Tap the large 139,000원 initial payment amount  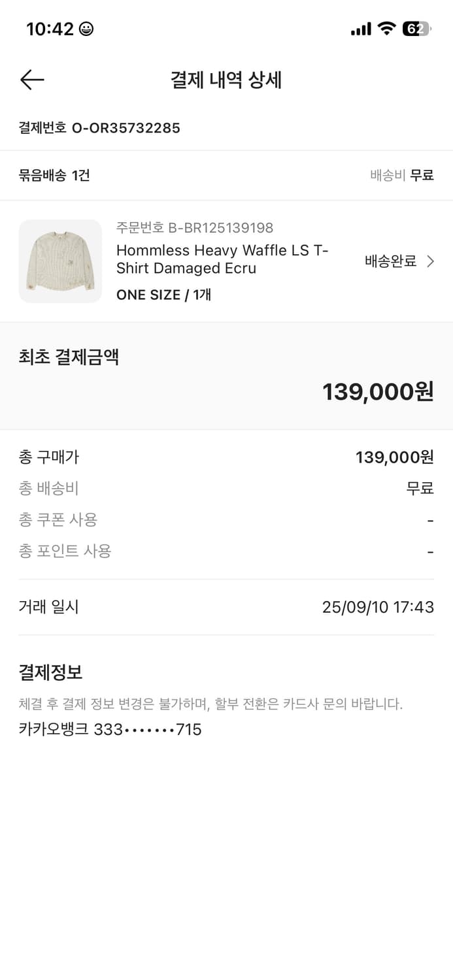(x=378, y=391)
